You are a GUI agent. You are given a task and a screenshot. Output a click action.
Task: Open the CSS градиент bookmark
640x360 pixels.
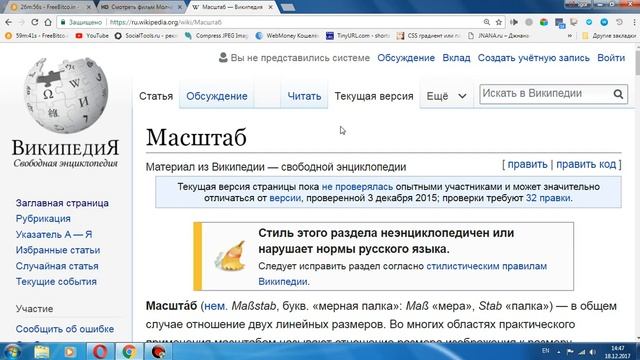429,36
